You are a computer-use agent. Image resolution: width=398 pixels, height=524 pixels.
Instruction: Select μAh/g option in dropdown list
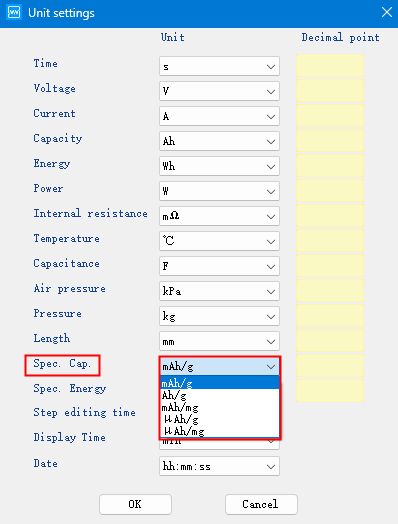pyautogui.click(x=220, y=419)
